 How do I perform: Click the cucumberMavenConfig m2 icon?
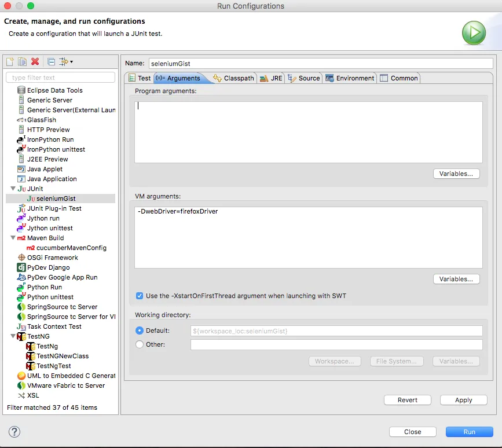click(x=31, y=248)
